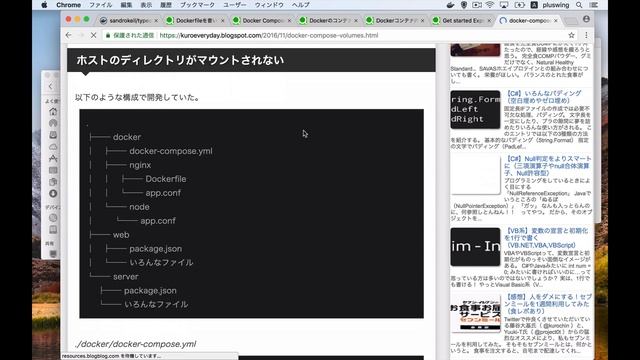The image size is (640, 360).
Task: Open the input source 'A' menu
Action: (x=534, y=5)
